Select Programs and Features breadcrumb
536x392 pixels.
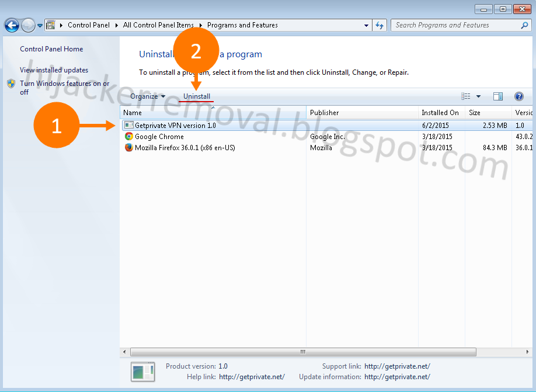[242, 25]
